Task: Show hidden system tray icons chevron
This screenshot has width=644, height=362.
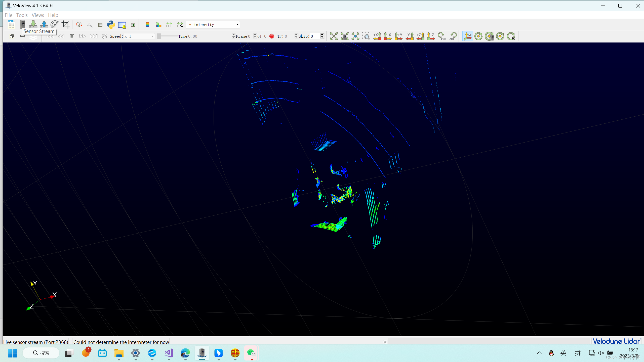Action: pyautogui.click(x=539, y=353)
